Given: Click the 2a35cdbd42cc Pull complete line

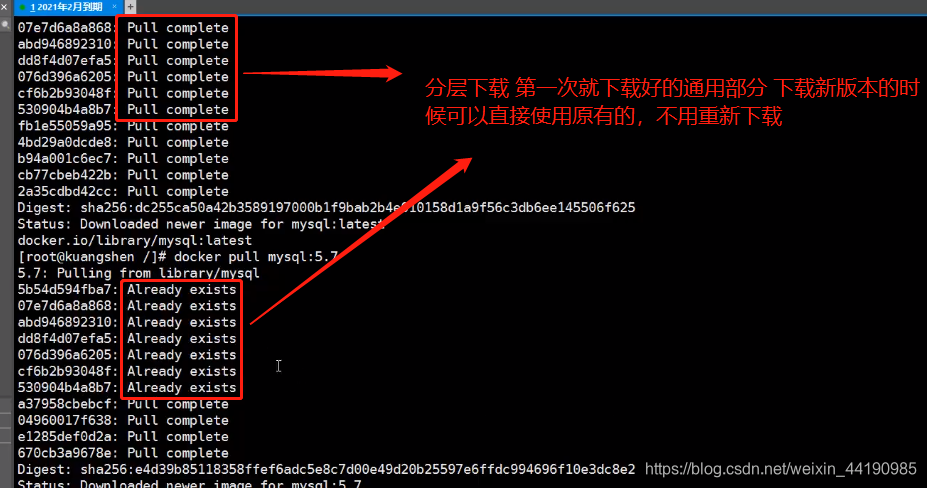Looking at the screenshot, I should click(x=123, y=192).
